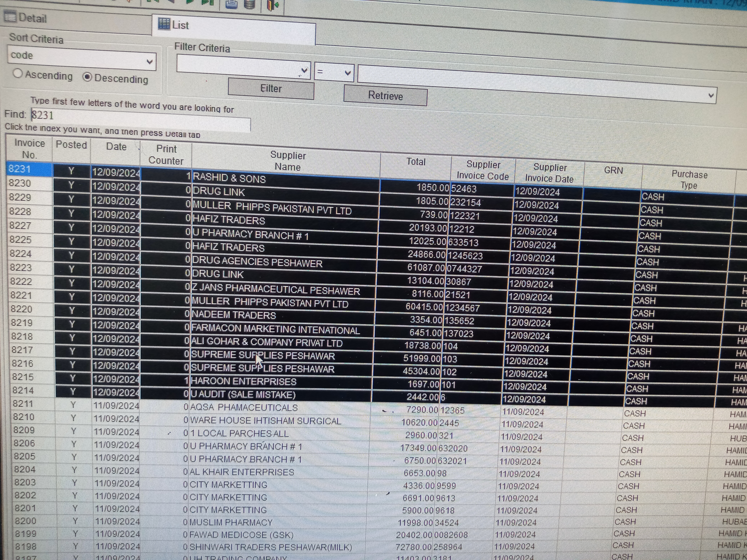747x560 pixels.
Task: Select the Ascending sort option
Action: pos(18,74)
